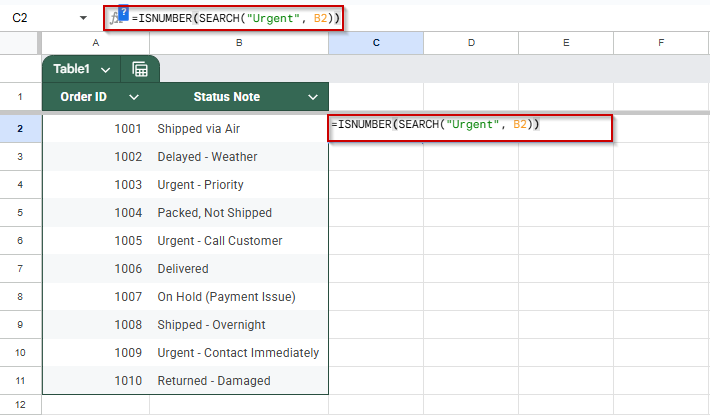710x415 pixels.
Task: Select row 4 header
Action: [x=20, y=185]
